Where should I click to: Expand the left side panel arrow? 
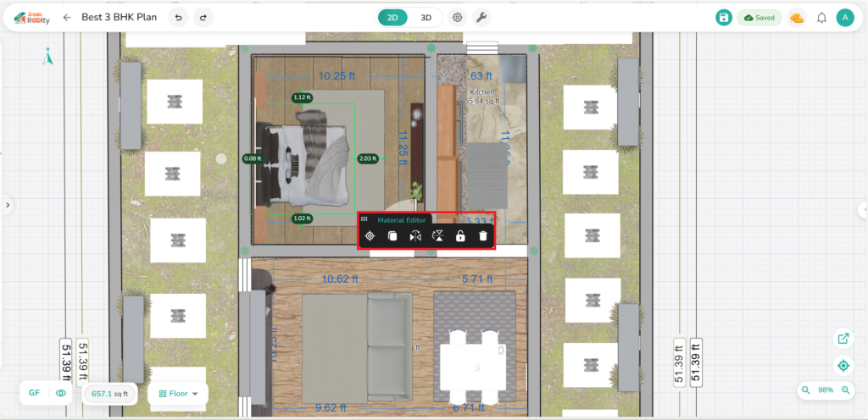coord(7,204)
